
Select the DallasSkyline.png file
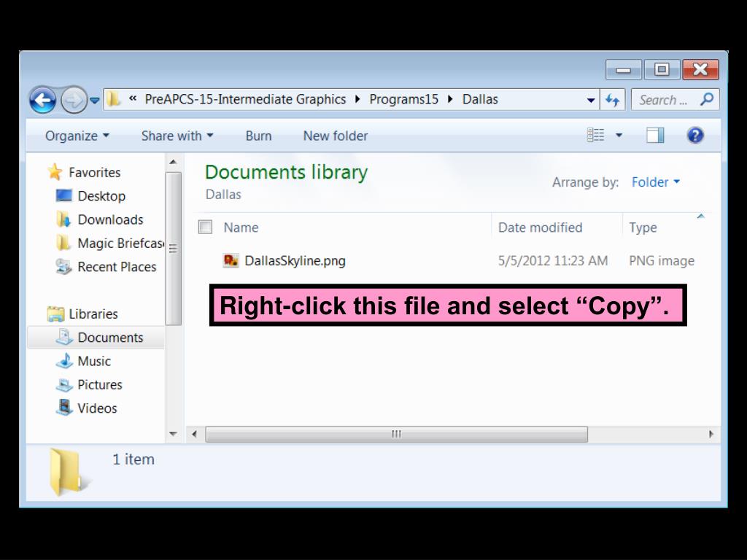point(295,261)
